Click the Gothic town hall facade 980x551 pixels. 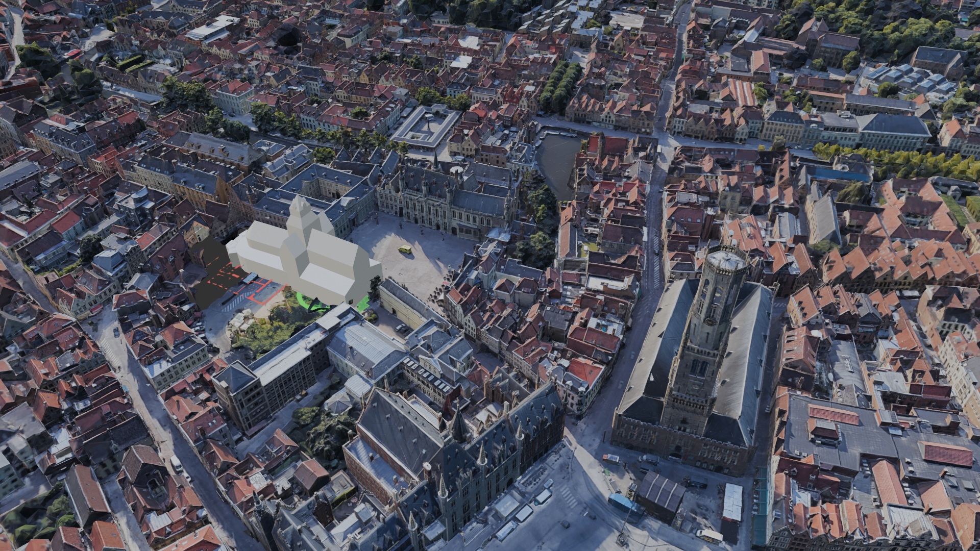tap(429, 209)
